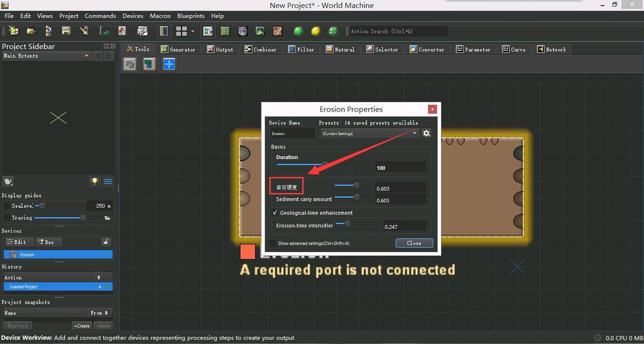644x344 pixels.
Task: Disable Geological-time enhancement checkbox
Action: click(x=275, y=213)
